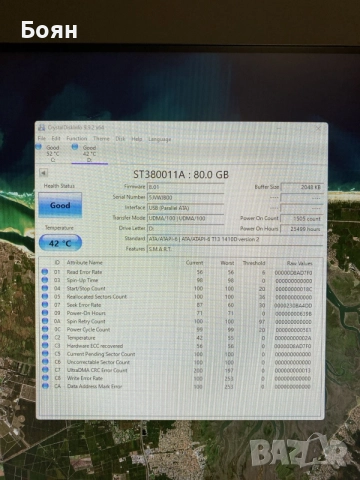Viewport: 360px width, 480px height.
Task: Click the status dot for UltraDMA CRC Error Count
Action: (x=45, y=370)
